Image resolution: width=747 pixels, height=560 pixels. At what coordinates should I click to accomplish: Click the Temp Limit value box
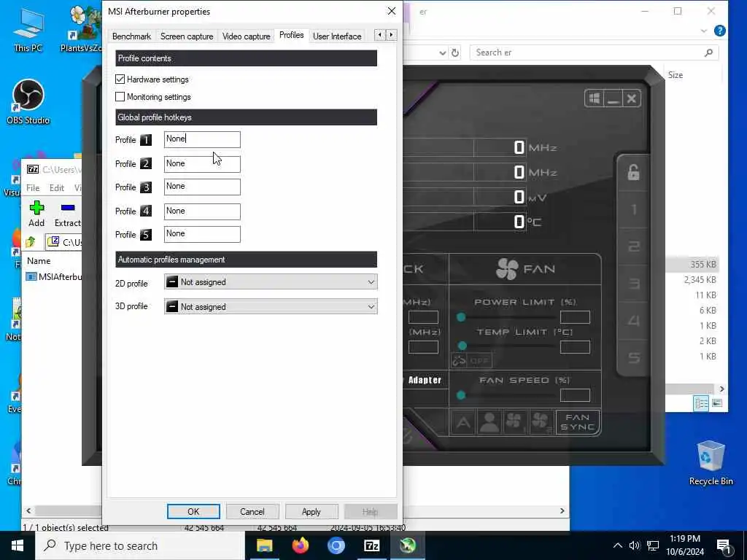[575, 347]
